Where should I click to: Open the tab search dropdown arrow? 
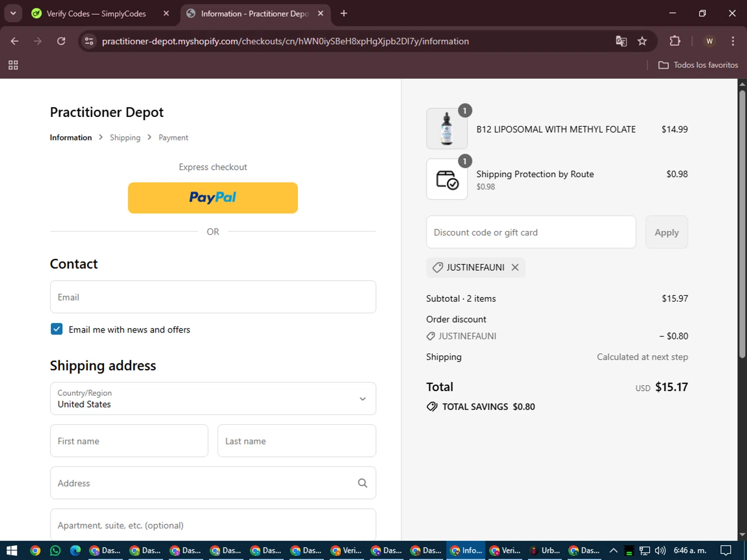coord(13,13)
